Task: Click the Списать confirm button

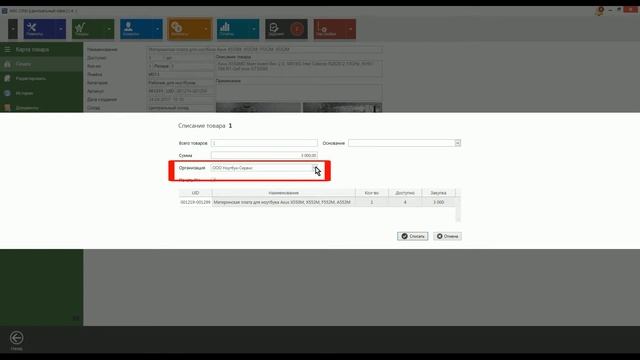Action: 413,236
